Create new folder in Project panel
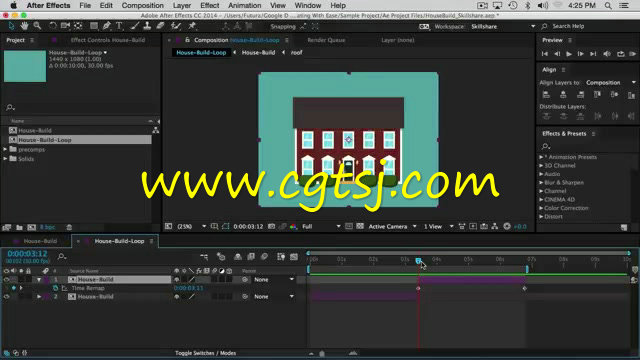Viewport: 640px width, 360px height. (19, 227)
